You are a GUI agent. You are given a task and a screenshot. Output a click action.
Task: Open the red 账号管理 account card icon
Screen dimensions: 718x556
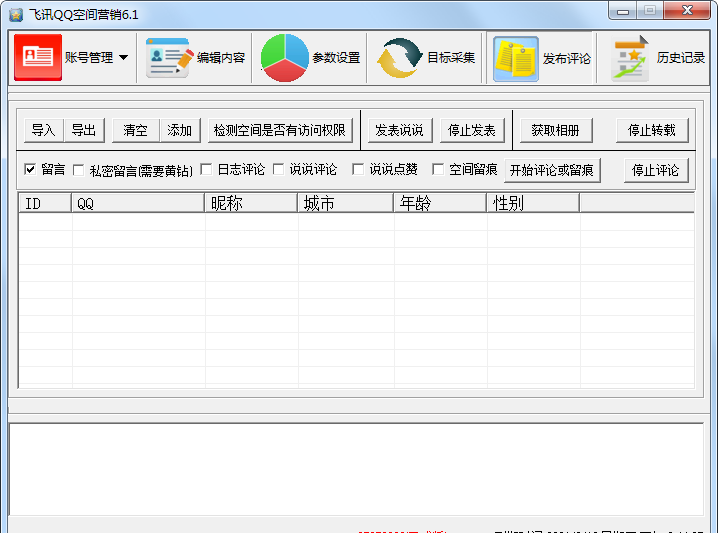[x=38, y=57]
